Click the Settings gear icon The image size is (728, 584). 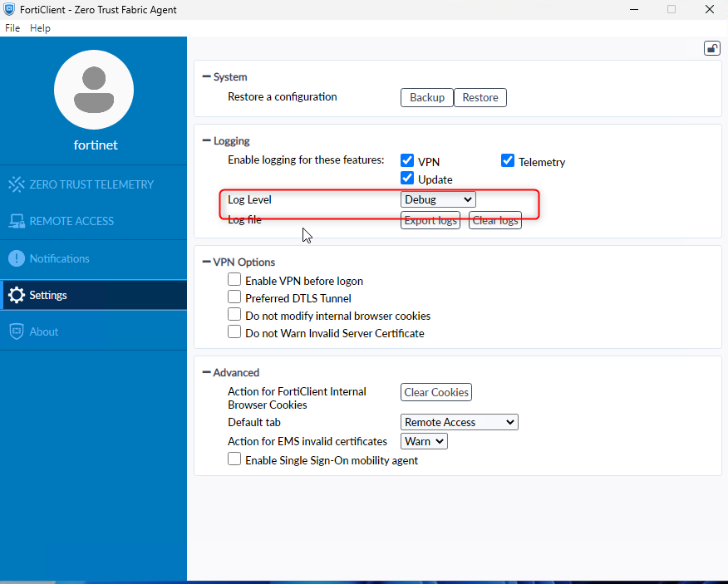(x=17, y=295)
